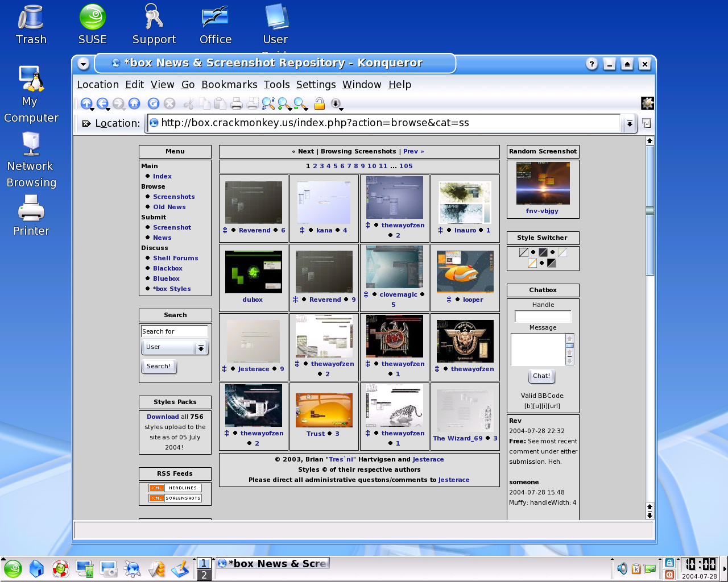Open the Location menu
Viewport: 728px width, 582px height.
click(x=98, y=85)
